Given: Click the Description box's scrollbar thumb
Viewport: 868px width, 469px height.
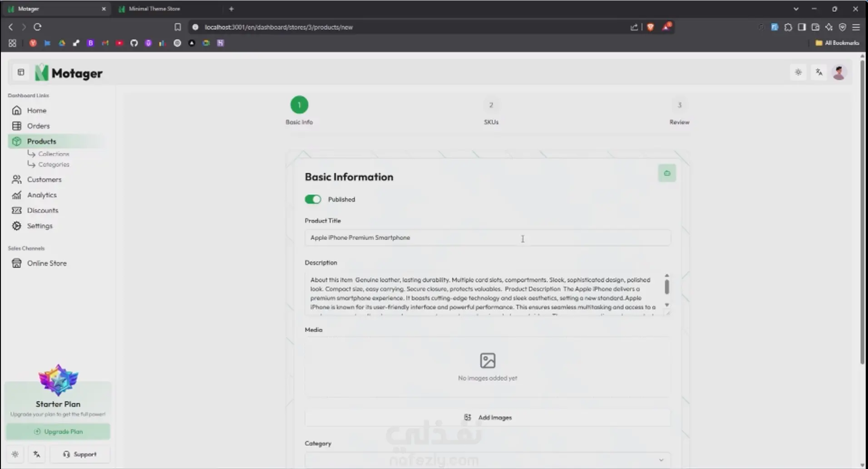Looking at the screenshot, I should [x=667, y=287].
